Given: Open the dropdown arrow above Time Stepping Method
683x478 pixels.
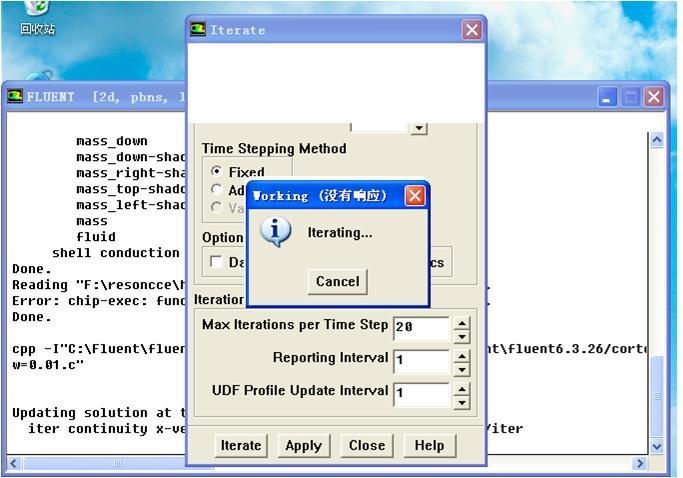Looking at the screenshot, I should 419,128.
